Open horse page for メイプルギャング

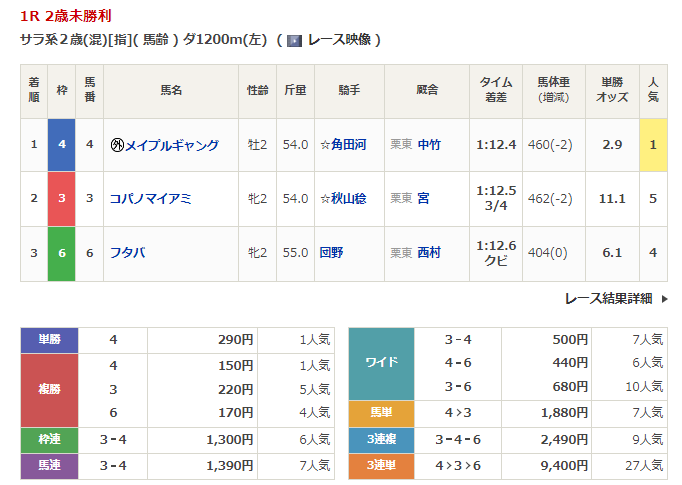click(171, 145)
